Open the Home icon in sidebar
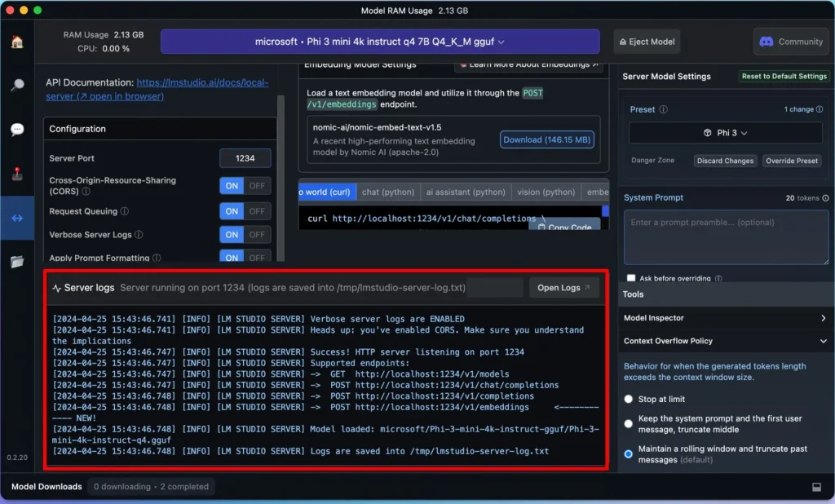835x504 pixels. [x=17, y=42]
